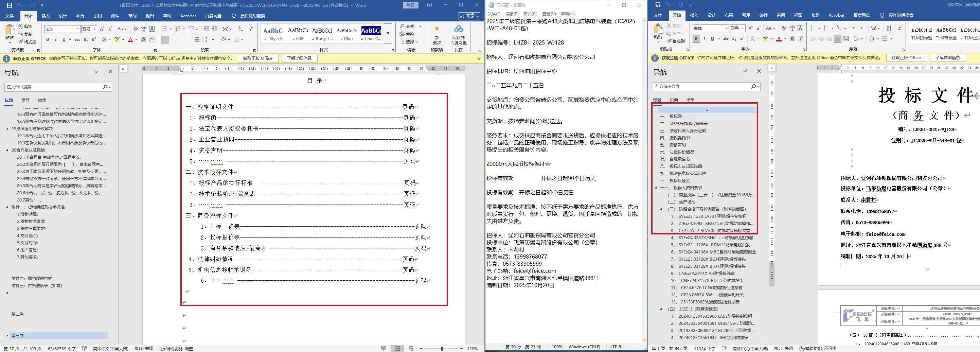Image resolution: width=980 pixels, height=352 pixels.
Task: Open 引用 tab in right Word window
Action: pos(746,15)
